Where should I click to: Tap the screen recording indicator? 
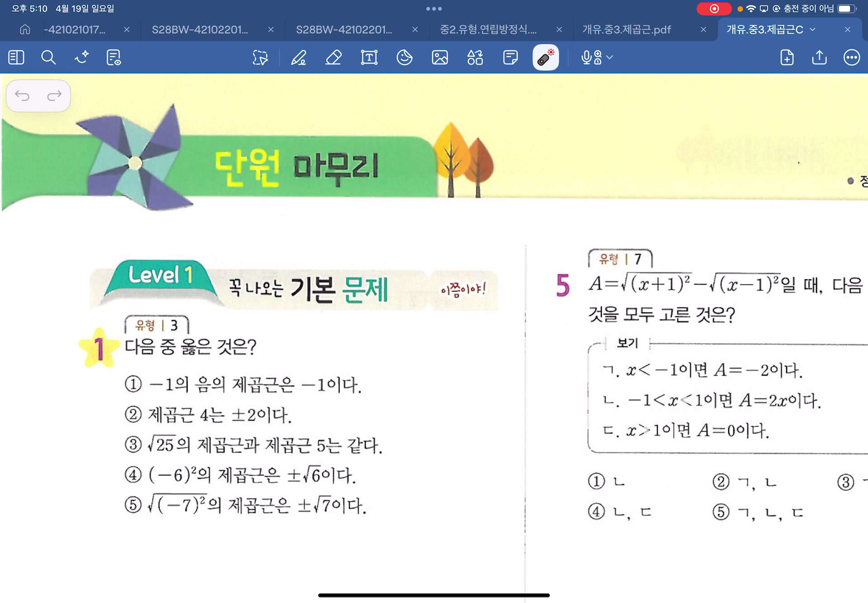point(714,9)
